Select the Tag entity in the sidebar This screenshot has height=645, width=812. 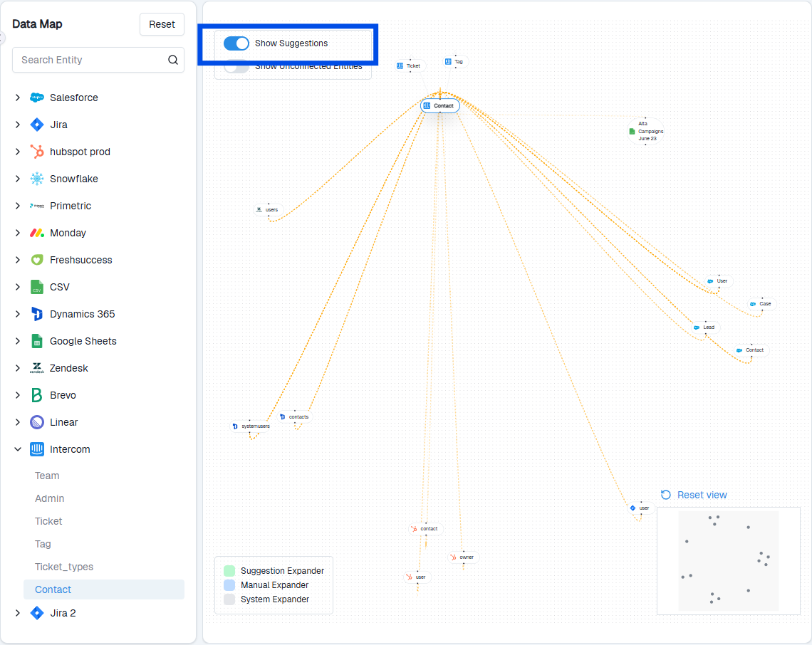click(43, 544)
